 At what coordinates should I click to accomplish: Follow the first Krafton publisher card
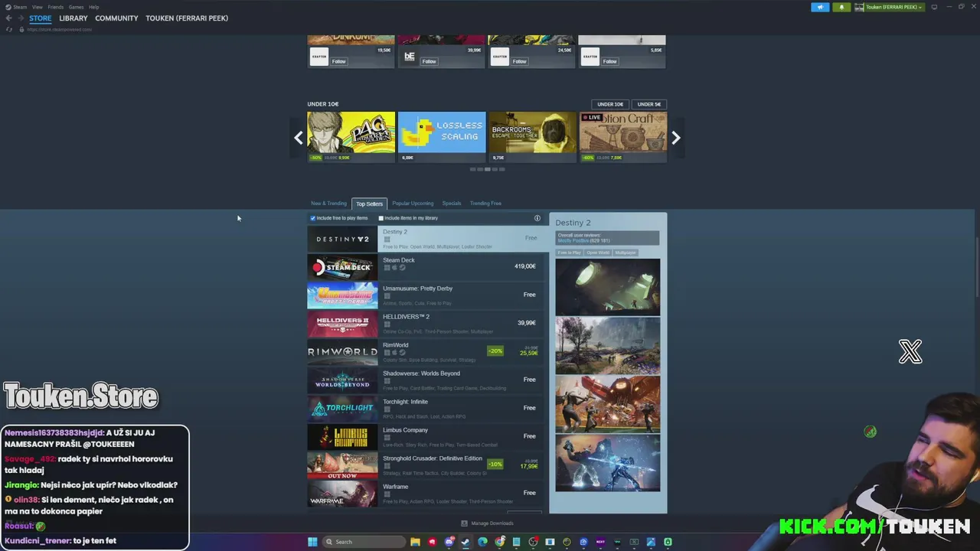tap(338, 61)
